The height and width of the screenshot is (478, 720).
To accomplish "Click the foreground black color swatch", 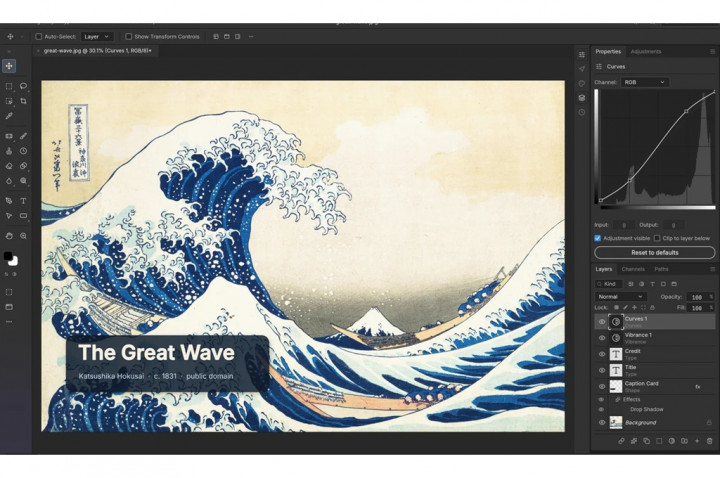I will tap(7, 256).
